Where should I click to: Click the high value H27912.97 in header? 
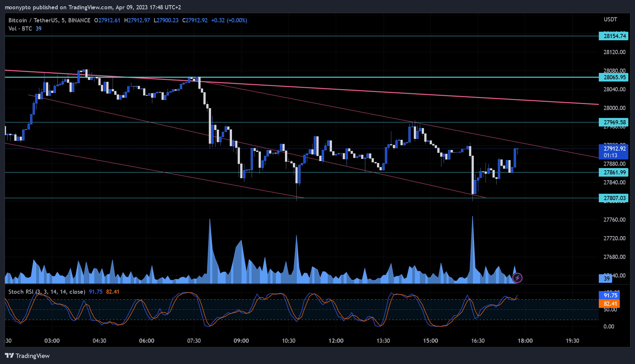[137, 20]
